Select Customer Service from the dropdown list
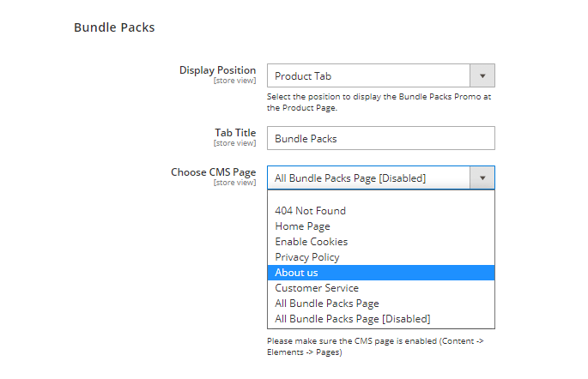The image size is (588, 379). click(x=317, y=288)
